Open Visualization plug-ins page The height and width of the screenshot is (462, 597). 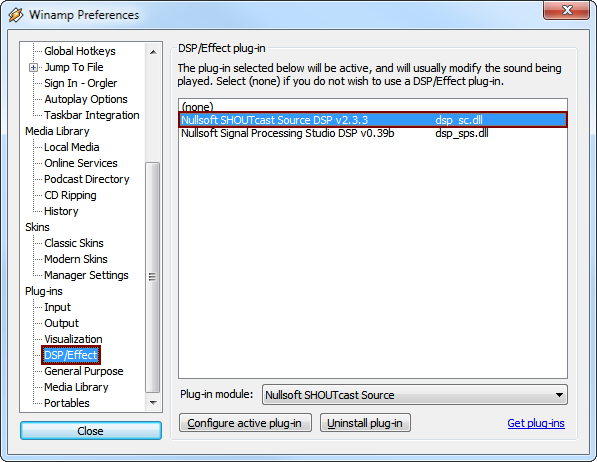coord(73,339)
